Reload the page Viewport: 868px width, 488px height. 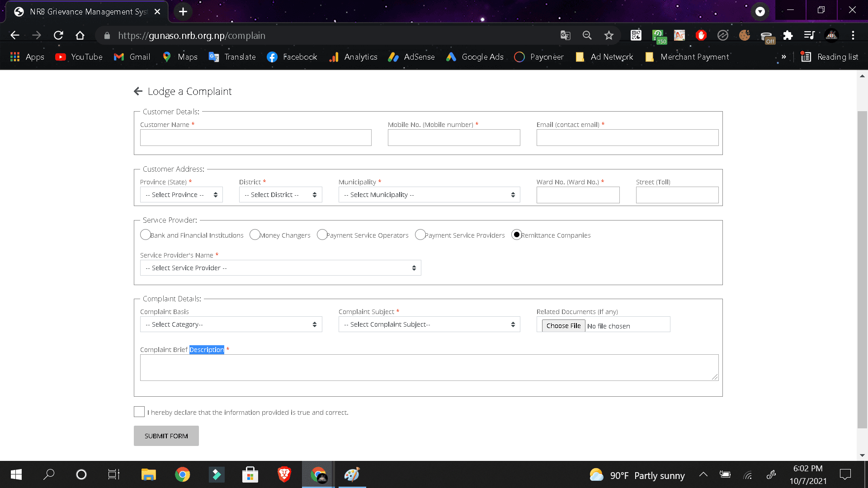[58, 35]
